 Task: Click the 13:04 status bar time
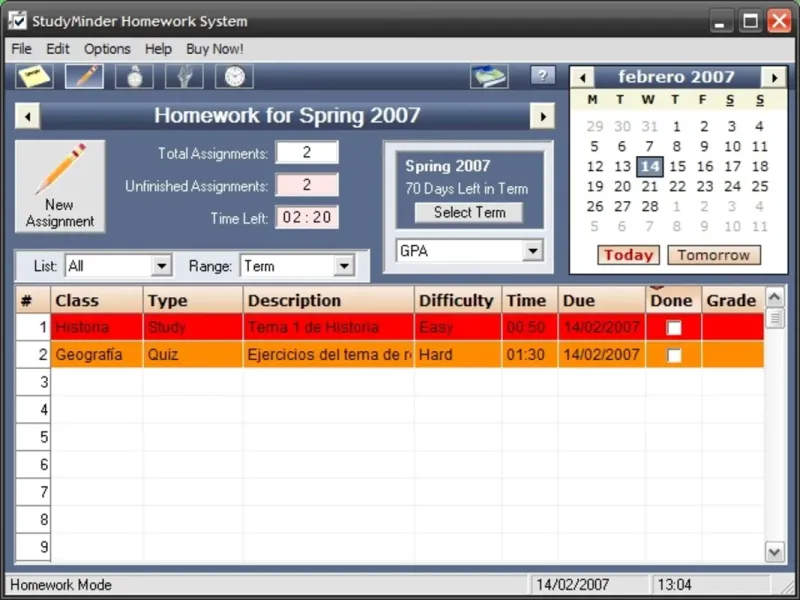(674, 585)
